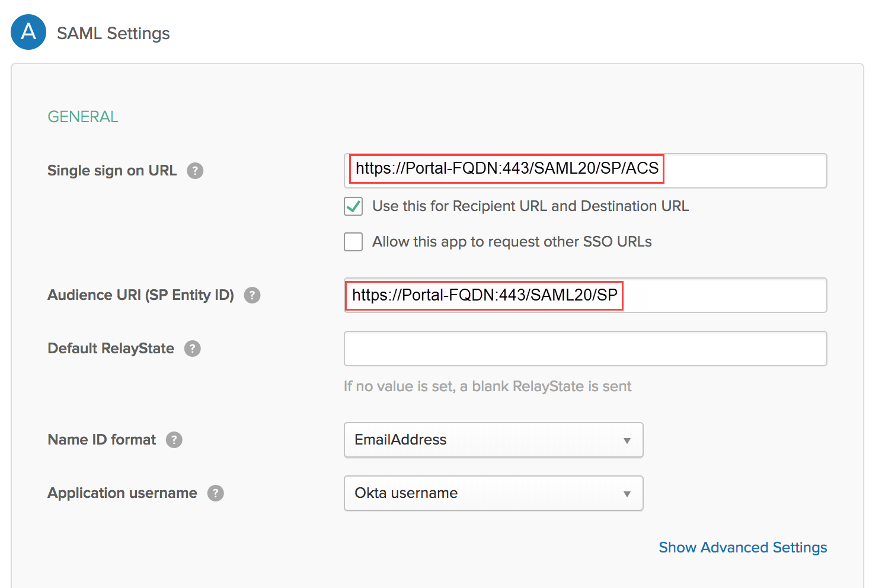Click help icon beside Application username
882x588 pixels.
click(215, 493)
